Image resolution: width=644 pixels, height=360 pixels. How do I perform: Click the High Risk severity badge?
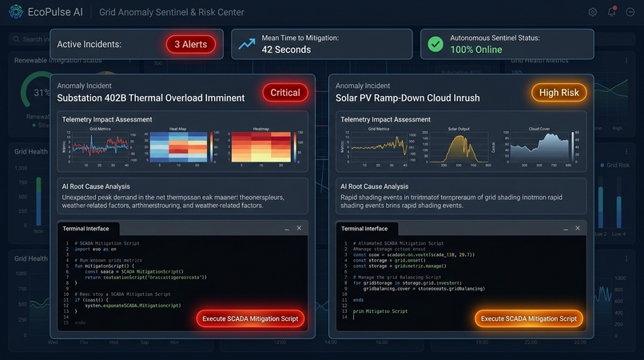click(x=559, y=93)
